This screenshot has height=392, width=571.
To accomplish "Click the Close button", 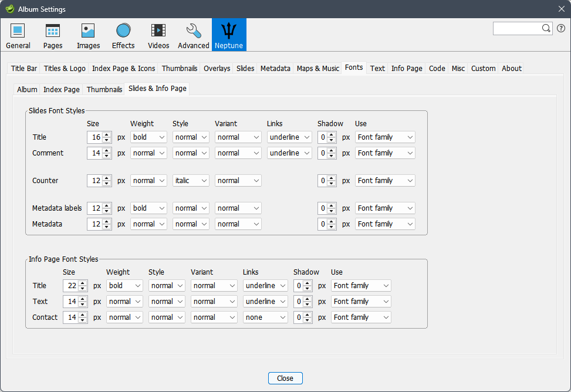I will pos(285,378).
